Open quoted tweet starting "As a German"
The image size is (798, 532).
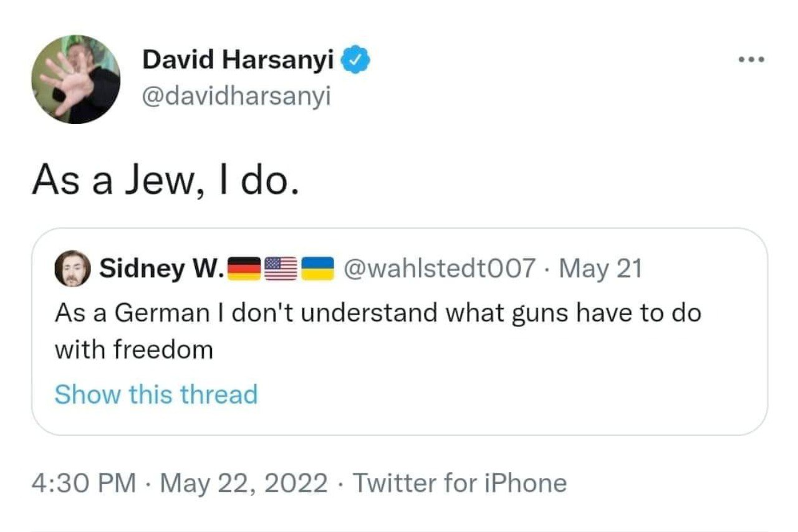377,313
